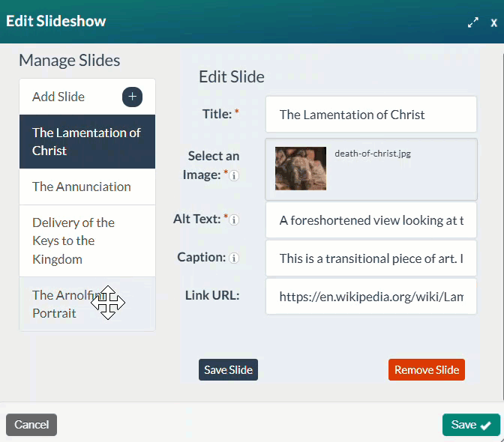Click the Remove Slide button
The height and width of the screenshot is (442, 504).
[x=427, y=370]
